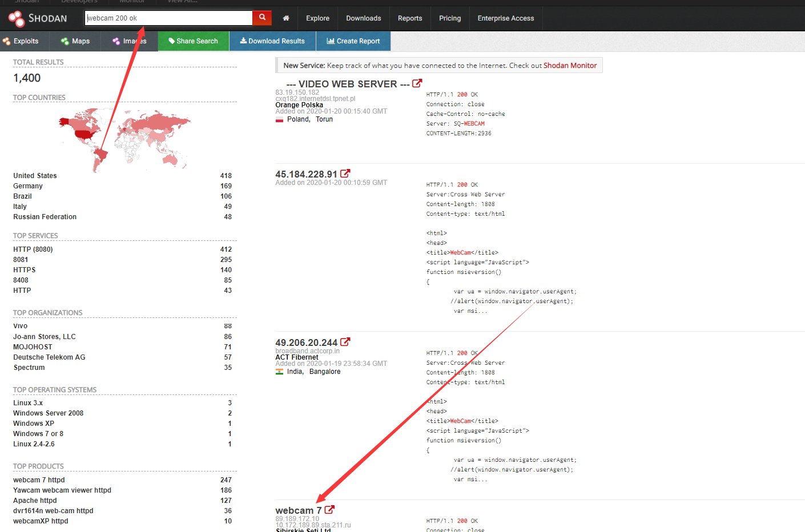
Task: Open the Reports menu item
Action: pyautogui.click(x=410, y=18)
